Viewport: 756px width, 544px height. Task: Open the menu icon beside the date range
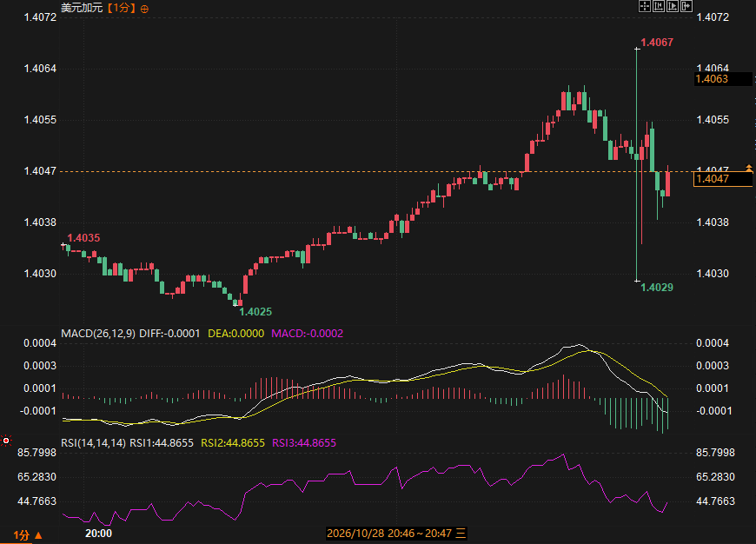pos(461,534)
